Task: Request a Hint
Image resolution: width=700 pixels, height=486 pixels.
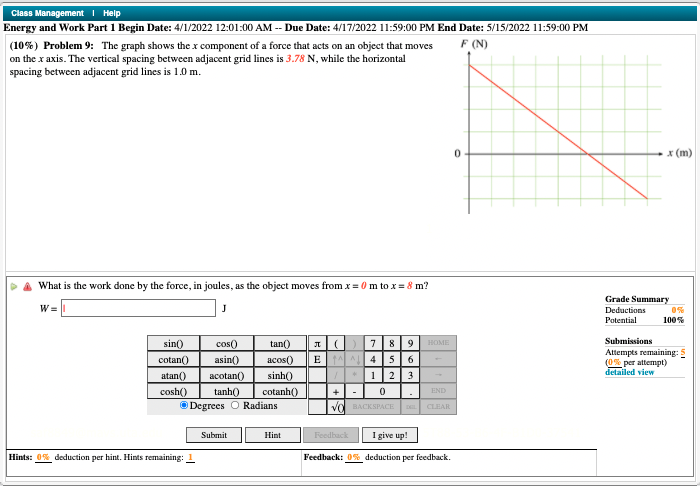Action: [273, 435]
